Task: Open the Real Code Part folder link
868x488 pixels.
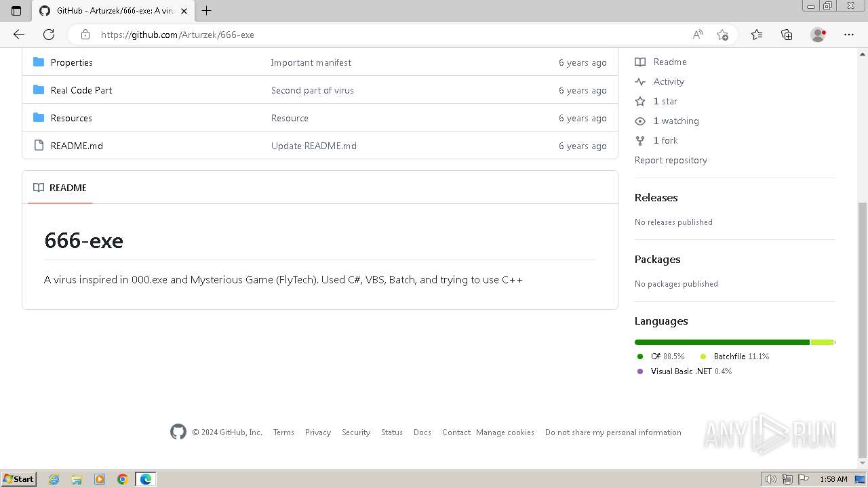Action: 81,90
